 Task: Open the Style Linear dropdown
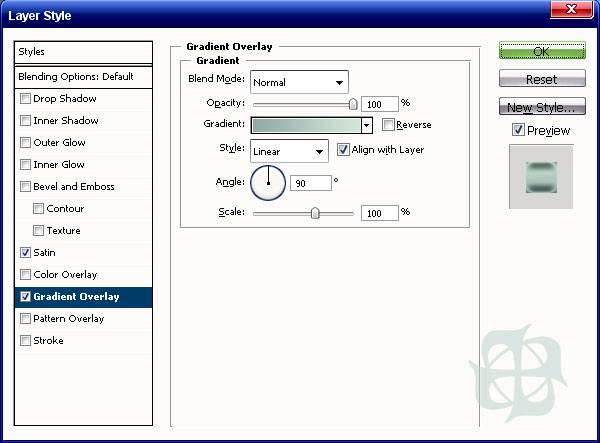pos(289,151)
